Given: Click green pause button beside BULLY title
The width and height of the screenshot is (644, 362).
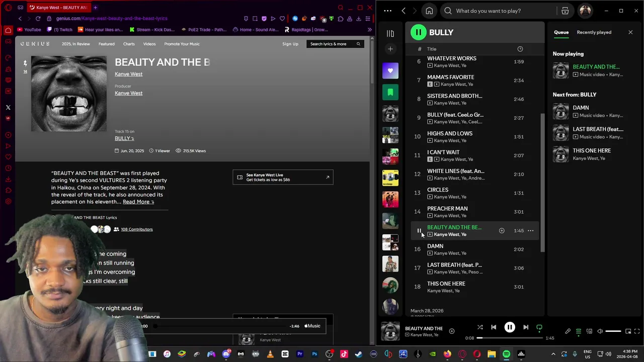Looking at the screenshot, I should 418,32.
